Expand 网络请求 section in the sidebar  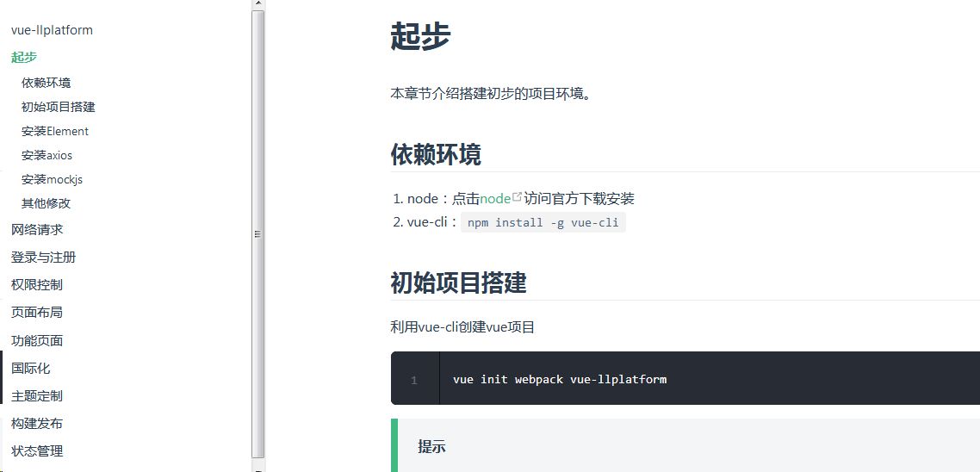tap(37, 230)
